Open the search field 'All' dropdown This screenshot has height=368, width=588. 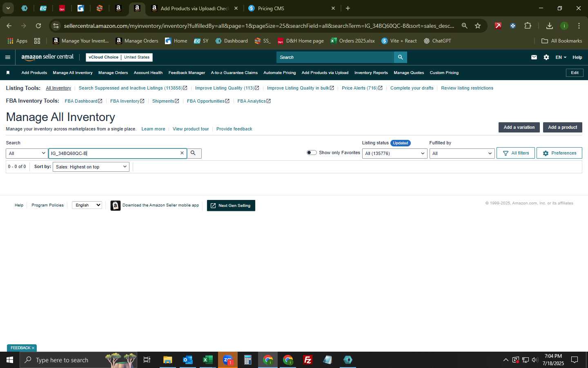(x=27, y=153)
